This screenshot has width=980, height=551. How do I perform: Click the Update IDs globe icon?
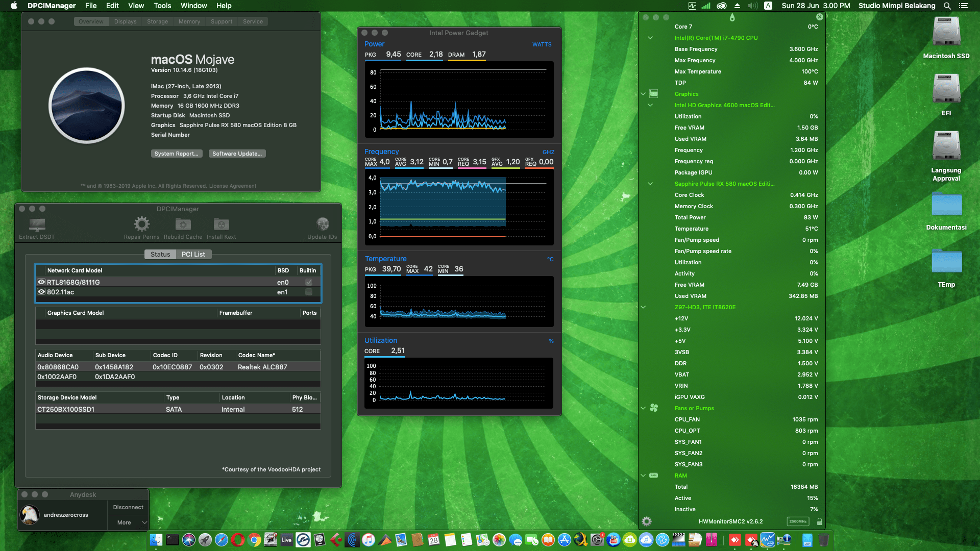[322, 224]
